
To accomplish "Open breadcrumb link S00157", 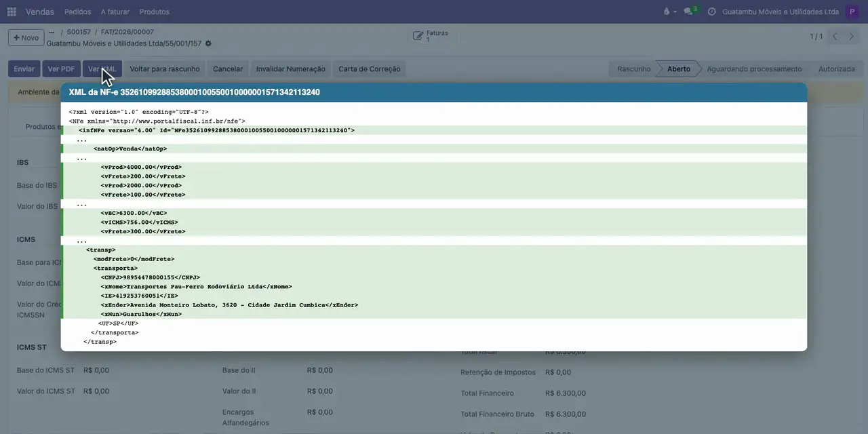I will tap(79, 32).
